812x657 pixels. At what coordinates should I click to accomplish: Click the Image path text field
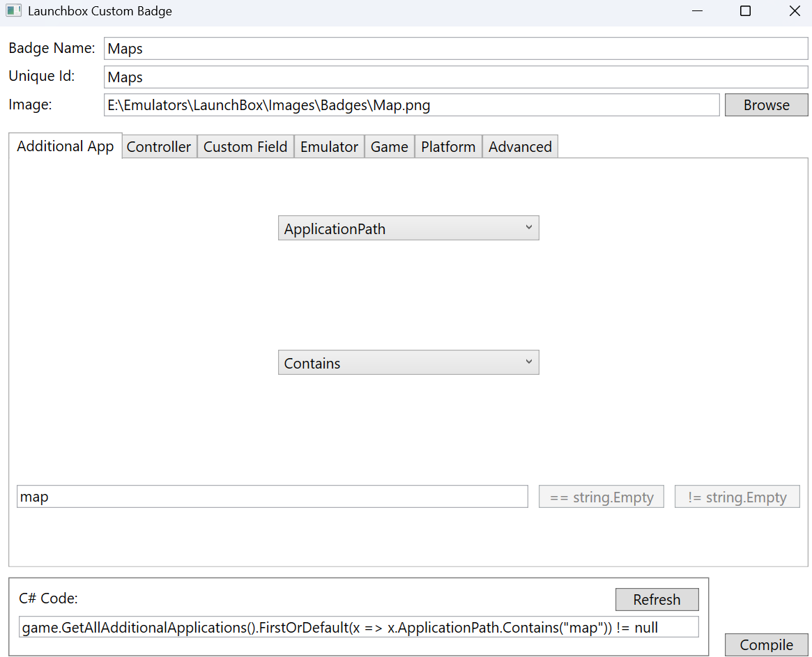pyautogui.click(x=411, y=105)
